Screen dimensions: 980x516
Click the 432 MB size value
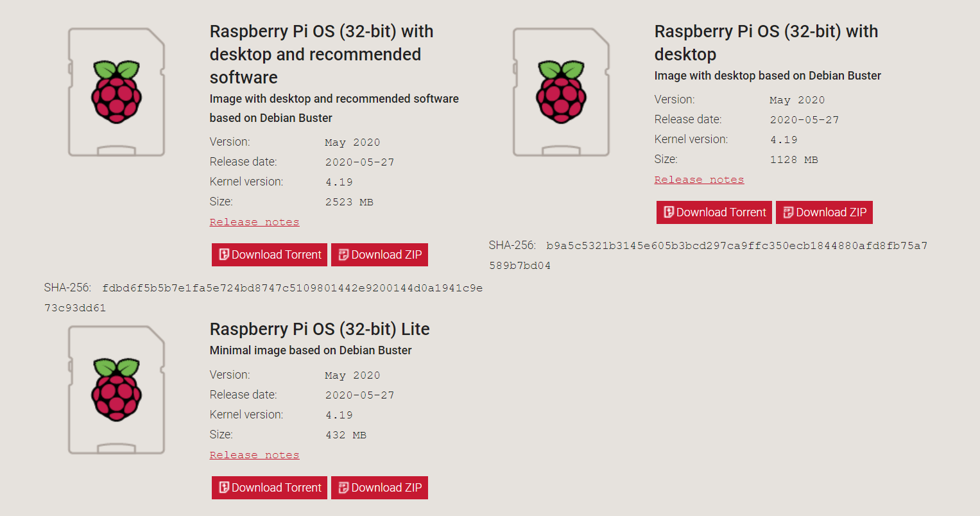tap(345, 435)
